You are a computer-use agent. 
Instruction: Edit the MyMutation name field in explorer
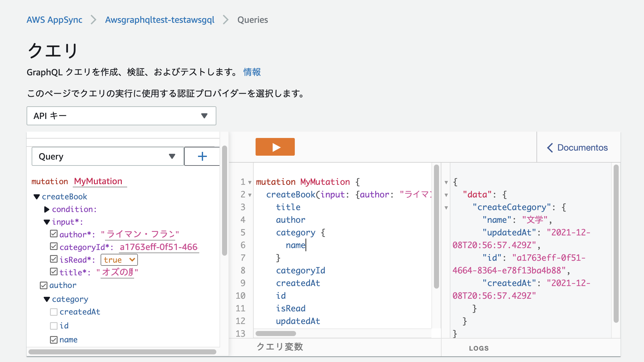pyautogui.click(x=100, y=181)
